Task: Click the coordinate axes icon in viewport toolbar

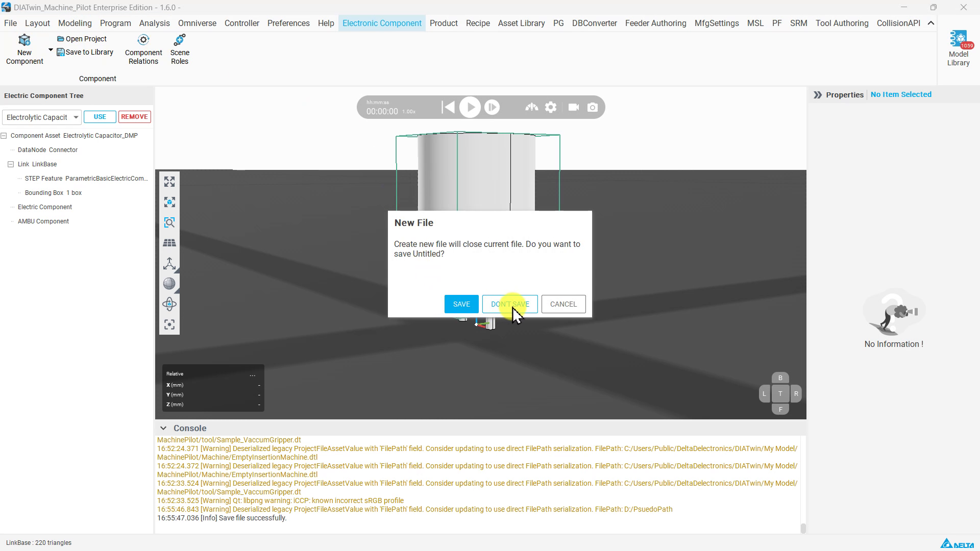Action: click(x=169, y=264)
